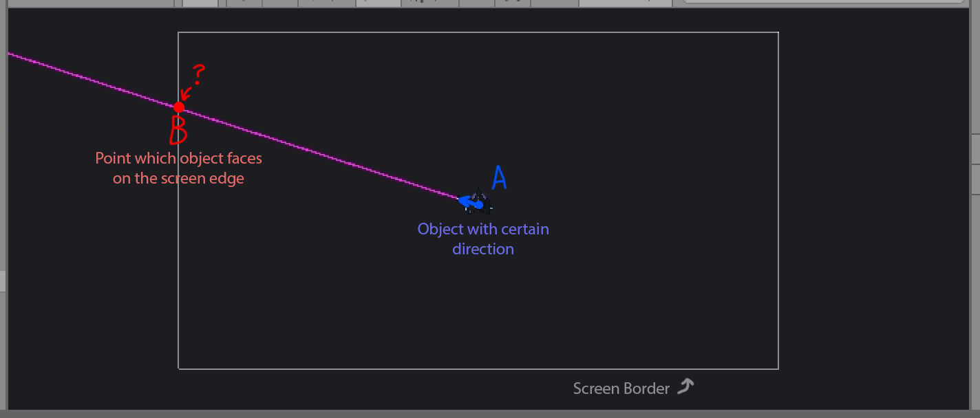Screen dimensions: 980x418
Task: Click the small black object sprite near label A
Action: 482,199
